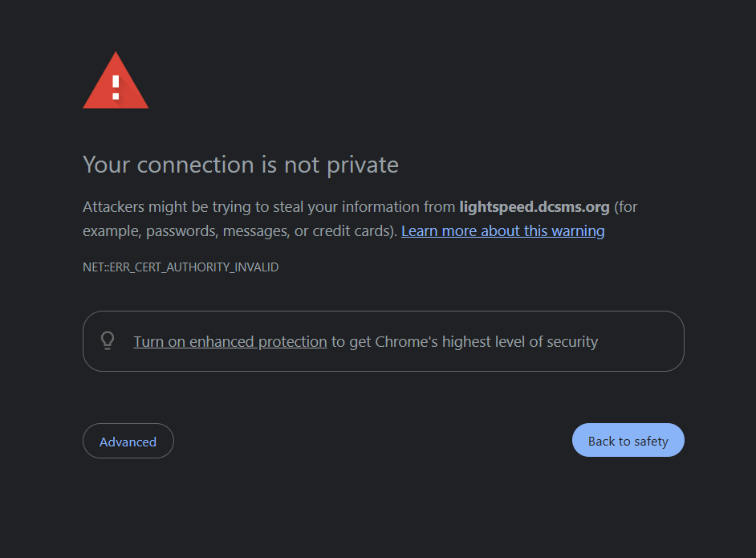The width and height of the screenshot is (756, 558).
Task: Click the NET::ERR_CERT_AUTHORITY_INVALID error code
Action: (x=181, y=267)
